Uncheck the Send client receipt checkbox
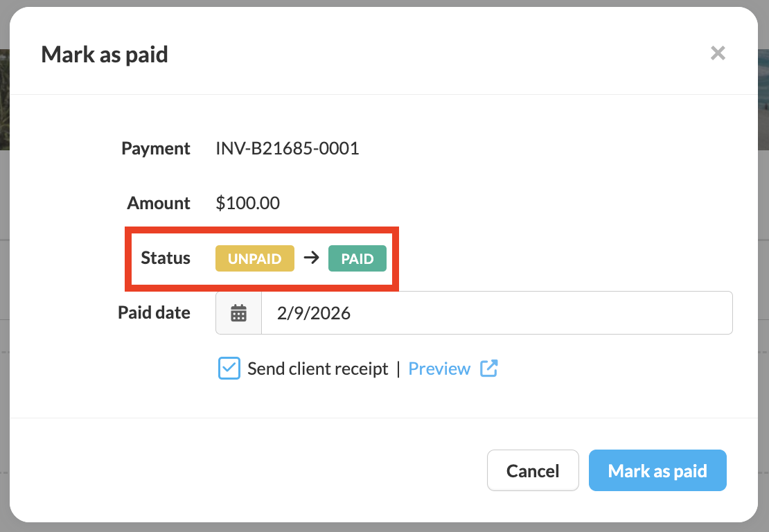Image resolution: width=769 pixels, height=532 pixels. pos(229,369)
